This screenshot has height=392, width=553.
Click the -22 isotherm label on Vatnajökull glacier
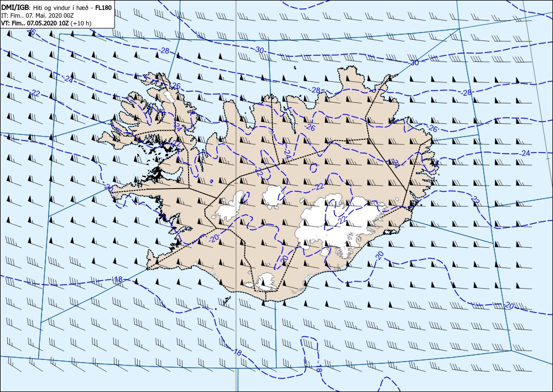click(x=341, y=220)
